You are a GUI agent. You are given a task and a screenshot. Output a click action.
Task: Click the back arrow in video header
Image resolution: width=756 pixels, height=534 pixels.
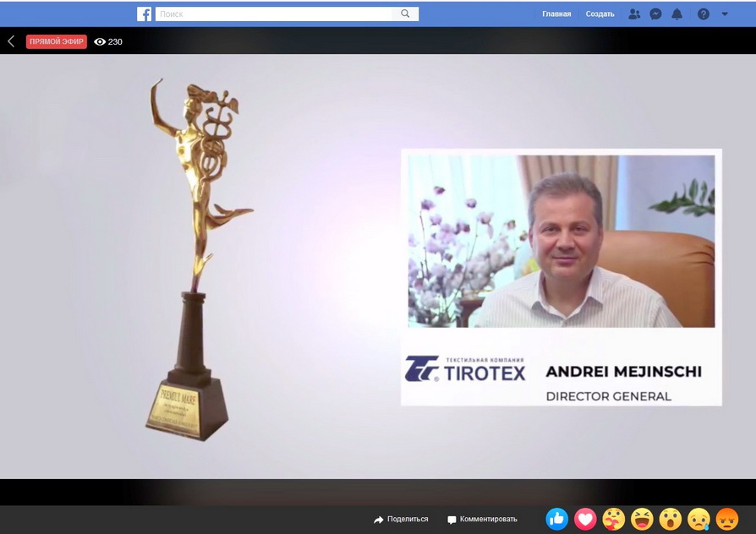[x=12, y=41]
